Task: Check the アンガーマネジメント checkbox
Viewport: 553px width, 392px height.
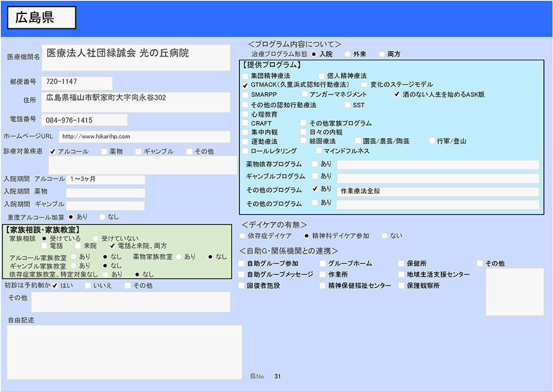Action: 304,94
